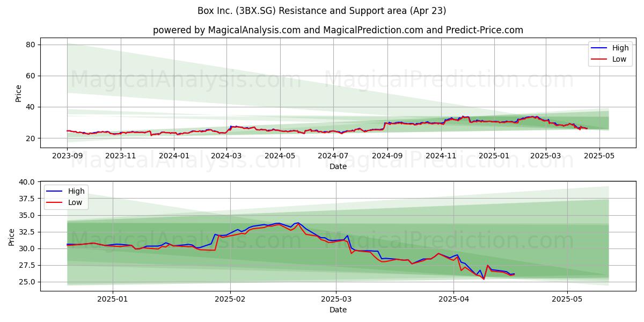The image size is (644, 322).
Task: Click the '2024-09' tick label on the top chart
Action: (387, 156)
